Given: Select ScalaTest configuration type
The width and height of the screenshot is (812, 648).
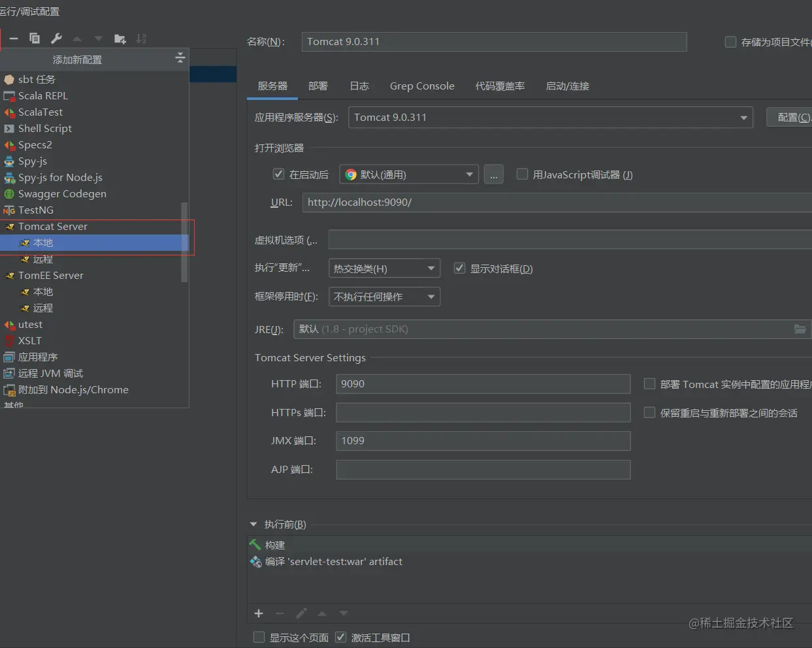Looking at the screenshot, I should 95,112.
